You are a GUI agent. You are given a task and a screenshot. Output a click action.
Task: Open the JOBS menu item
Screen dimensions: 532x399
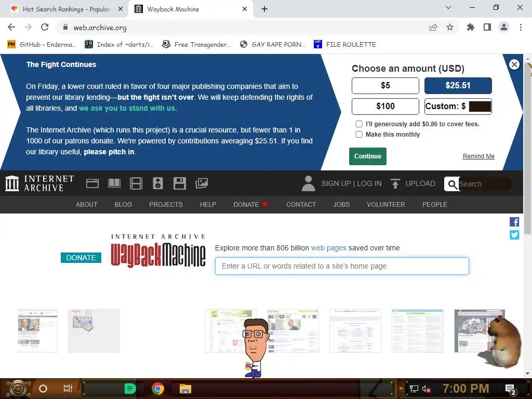click(341, 205)
